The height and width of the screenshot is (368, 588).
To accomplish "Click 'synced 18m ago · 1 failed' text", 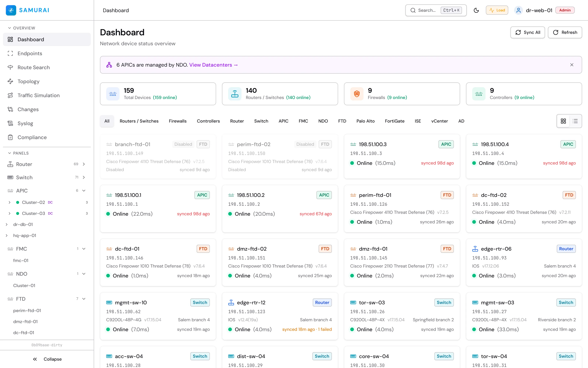I will click(x=307, y=329).
